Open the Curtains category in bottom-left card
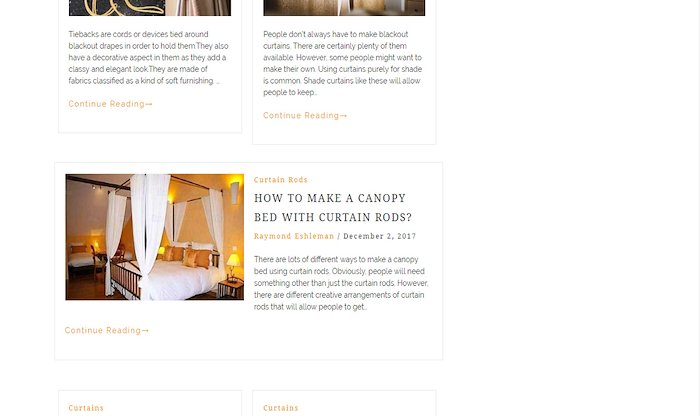The image size is (700, 416). click(86, 408)
